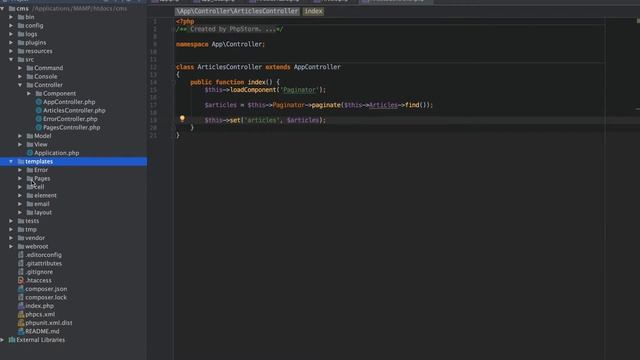Open Application.php in the project tree
The height and width of the screenshot is (360, 640).
pos(56,153)
